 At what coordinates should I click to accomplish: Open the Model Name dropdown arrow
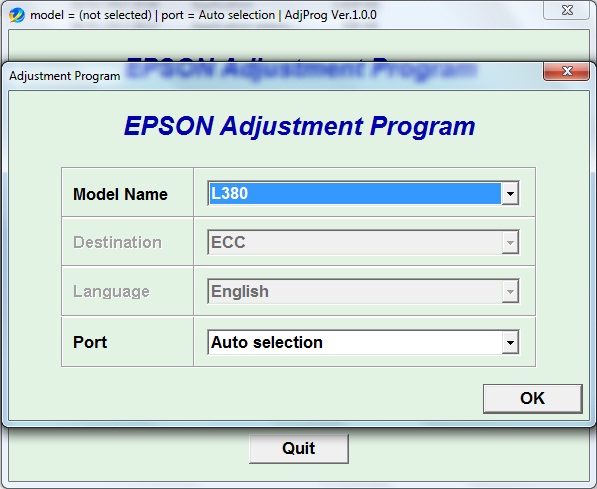coord(510,193)
